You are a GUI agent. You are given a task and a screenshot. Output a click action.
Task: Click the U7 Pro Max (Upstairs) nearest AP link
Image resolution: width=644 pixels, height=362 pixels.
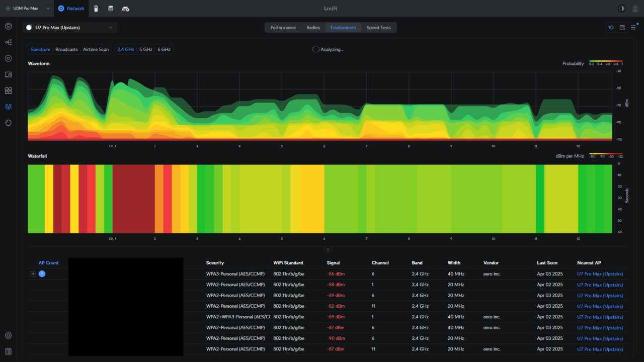pyautogui.click(x=600, y=274)
